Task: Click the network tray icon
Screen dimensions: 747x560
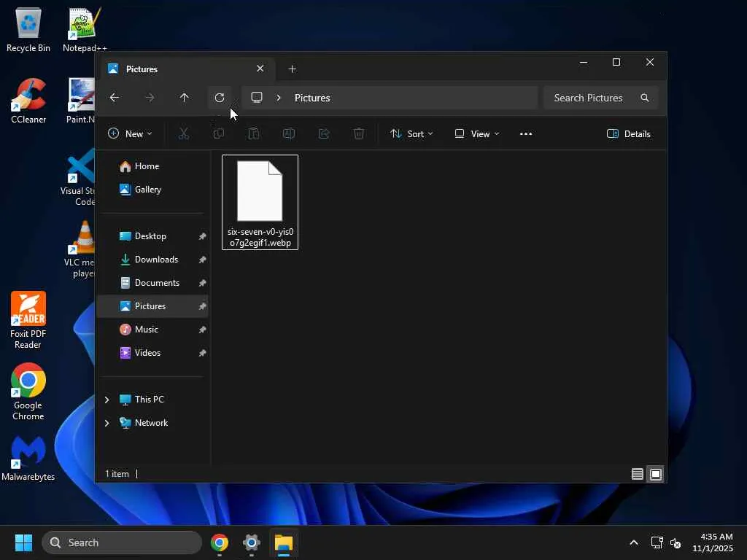Action: (657, 542)
